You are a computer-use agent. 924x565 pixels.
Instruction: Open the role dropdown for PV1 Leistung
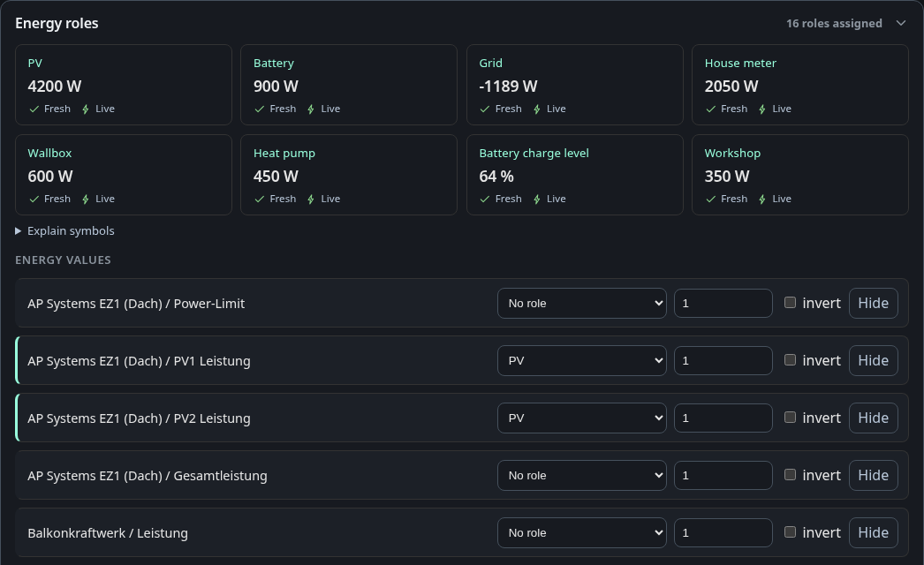581,360
